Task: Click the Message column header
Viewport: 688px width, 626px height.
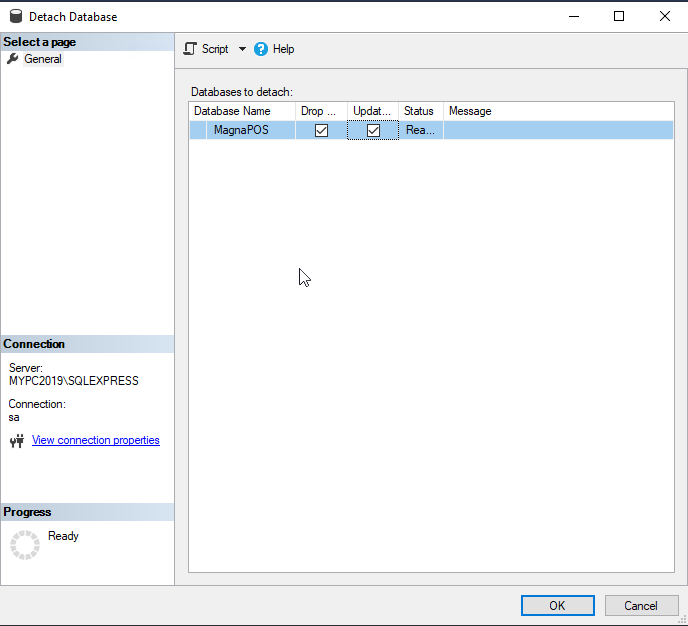Action: coord(470,111)
